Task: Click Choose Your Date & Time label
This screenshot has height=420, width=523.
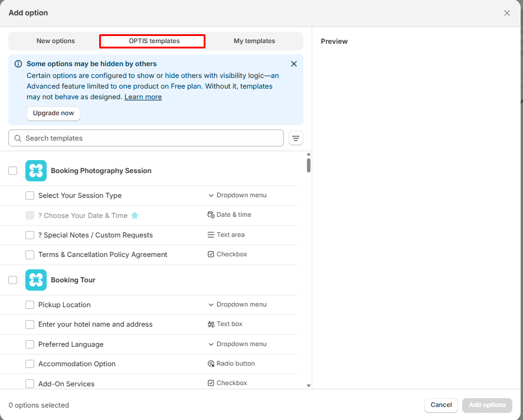Action: (83, 216)
